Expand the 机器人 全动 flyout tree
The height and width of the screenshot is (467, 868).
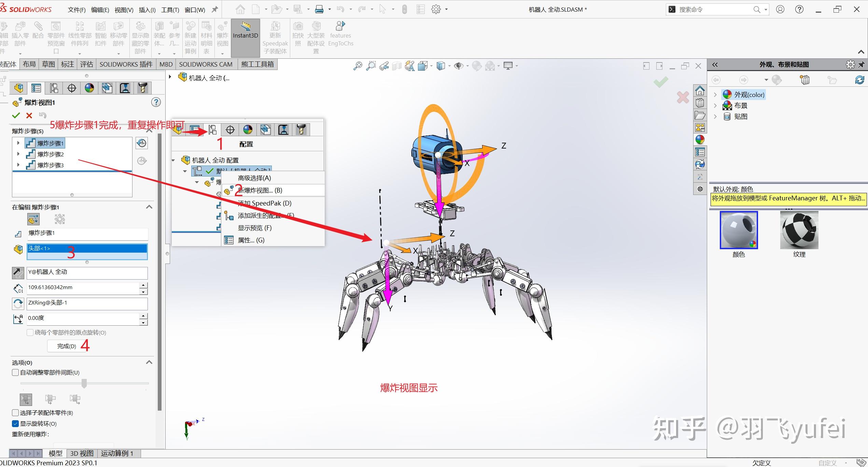pyautogui.click(x=170, y=77)
